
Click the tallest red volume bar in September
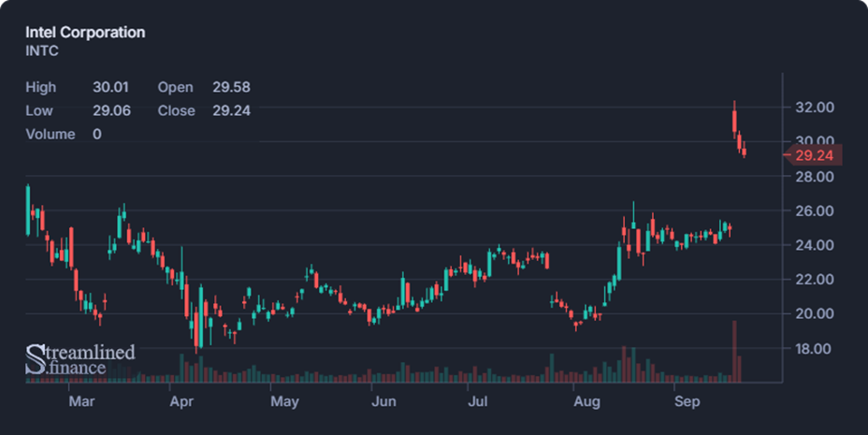tap(734, 352)
